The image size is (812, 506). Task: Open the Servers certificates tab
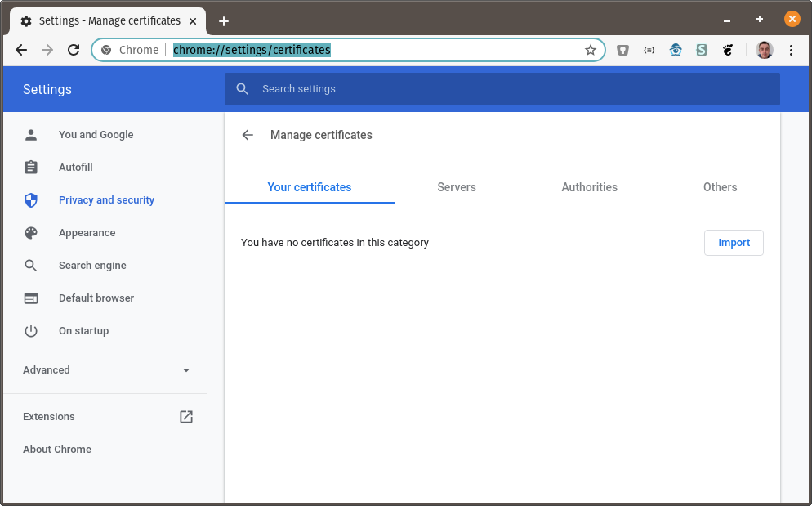(456, 187)
